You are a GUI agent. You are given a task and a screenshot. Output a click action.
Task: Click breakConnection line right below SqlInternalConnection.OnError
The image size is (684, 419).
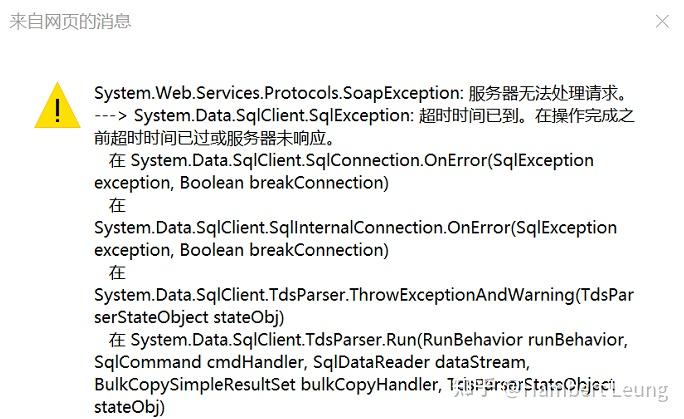click(241, 250)
